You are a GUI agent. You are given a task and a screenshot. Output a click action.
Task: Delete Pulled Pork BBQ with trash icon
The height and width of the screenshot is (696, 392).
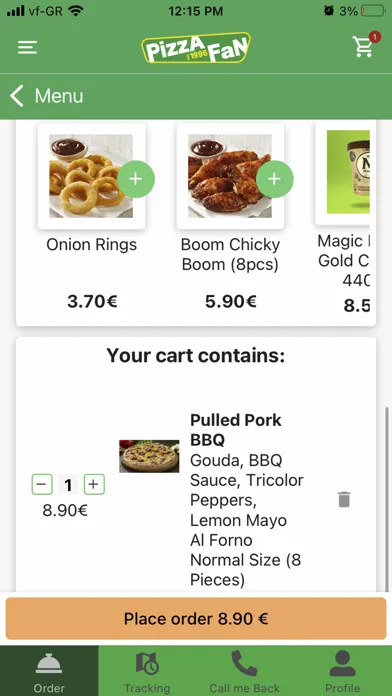point(344,499)
